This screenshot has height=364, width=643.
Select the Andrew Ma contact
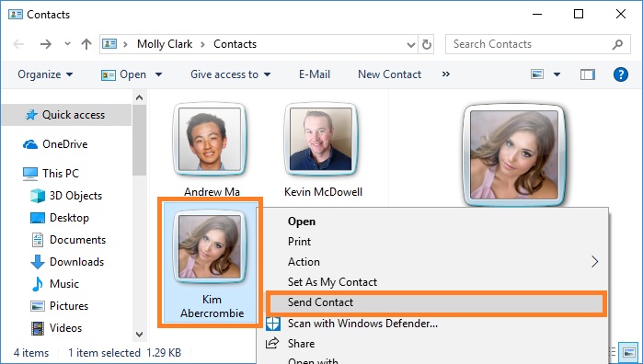click(x=211, y=150)
